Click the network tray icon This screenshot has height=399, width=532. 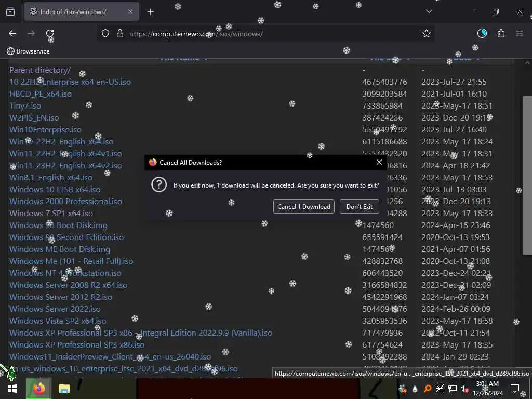(x=453, y=389)
